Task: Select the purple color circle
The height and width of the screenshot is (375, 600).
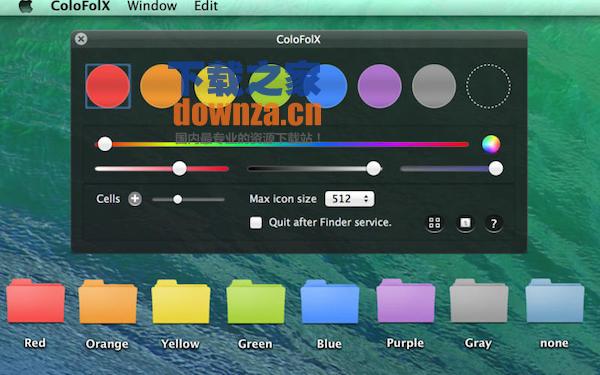Action: point(380,86)
